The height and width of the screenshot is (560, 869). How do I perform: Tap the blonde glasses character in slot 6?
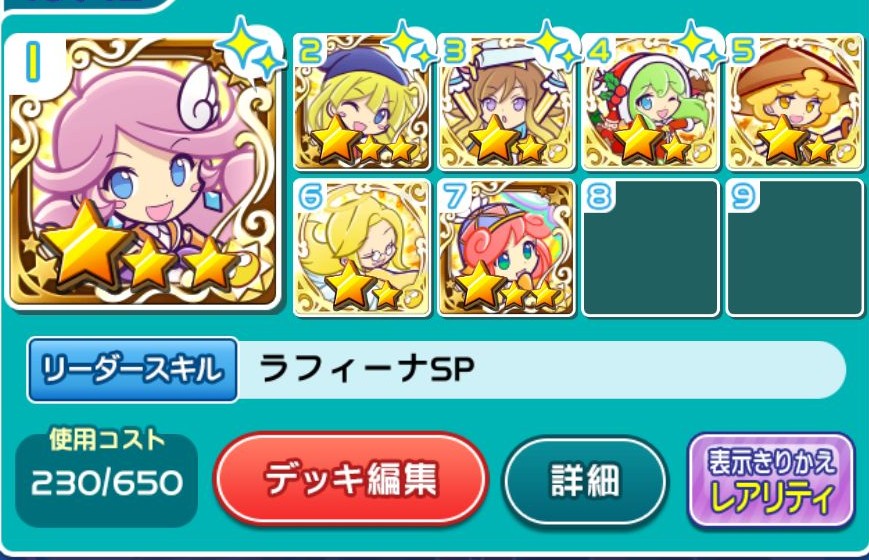361,247
